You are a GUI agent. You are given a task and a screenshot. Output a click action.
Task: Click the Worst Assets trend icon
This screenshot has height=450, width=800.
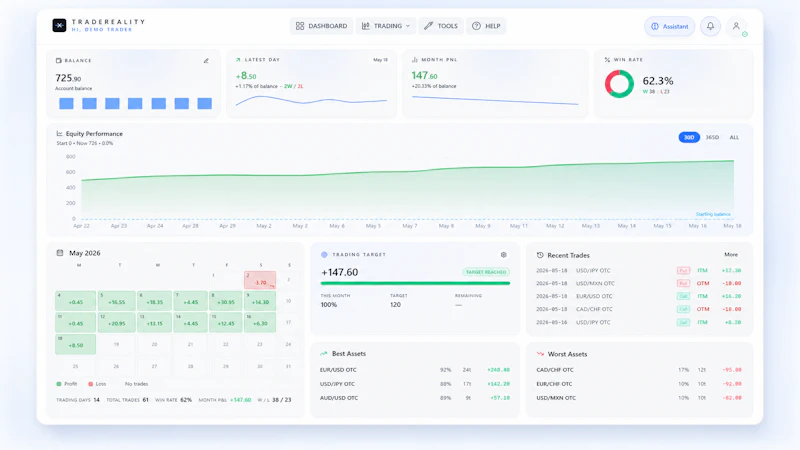pyautogui.click(x=540, y=354)
